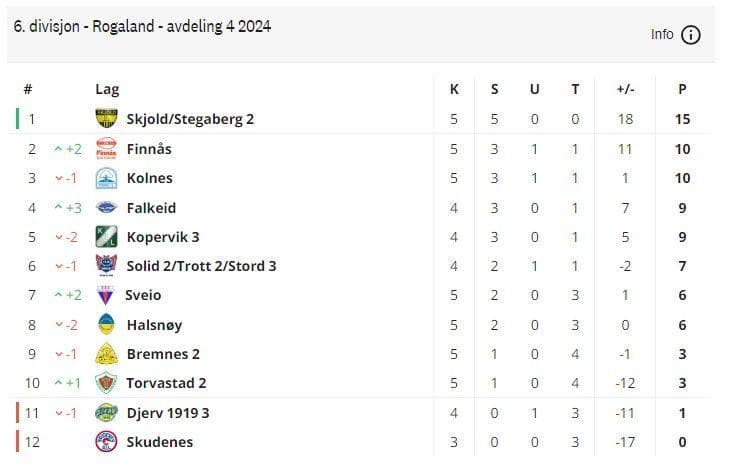Click the Skudenes club logo

(106, 441)
